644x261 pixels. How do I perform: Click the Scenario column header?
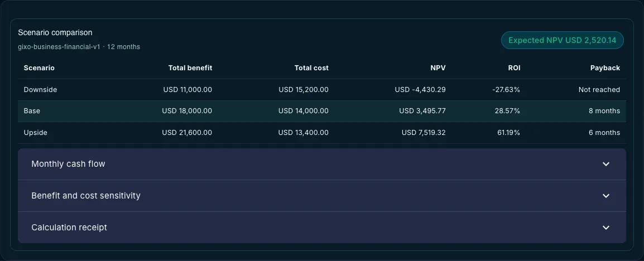(39, 68)
